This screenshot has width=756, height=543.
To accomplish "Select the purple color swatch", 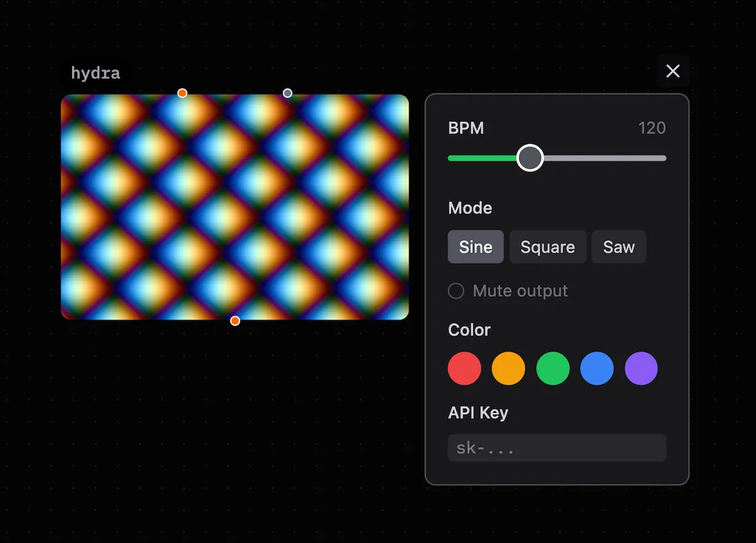I will pyautogui.click(x=641, y=369).
